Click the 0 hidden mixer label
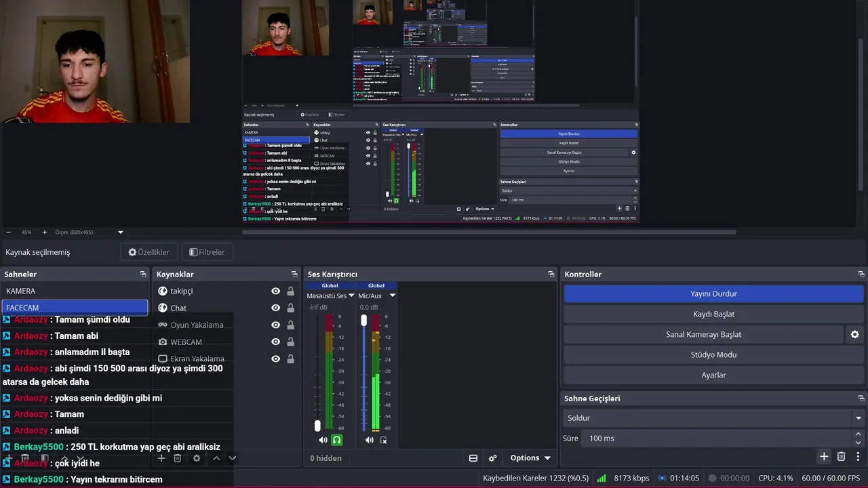The width and height of the screenshot is (868, 488). coord(326,458)
